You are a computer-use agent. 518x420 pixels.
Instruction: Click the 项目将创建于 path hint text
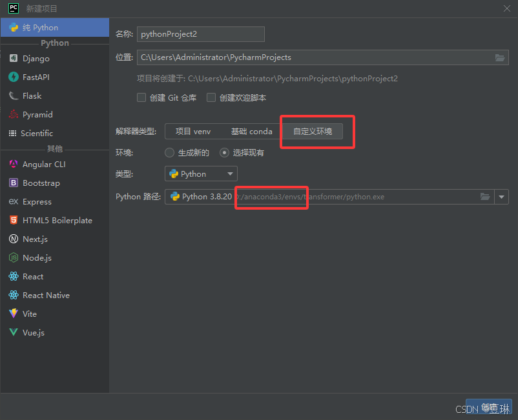pyautogui.click(x=267, y=79)
